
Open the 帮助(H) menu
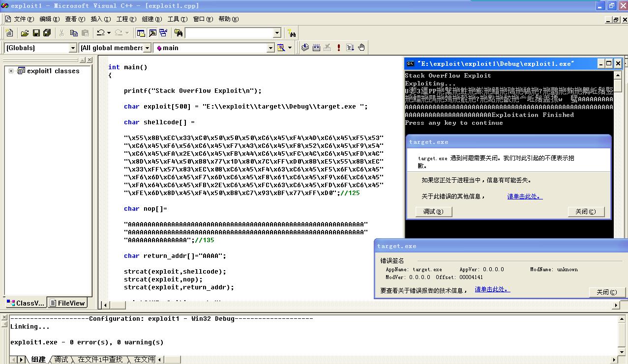(228, 19)
